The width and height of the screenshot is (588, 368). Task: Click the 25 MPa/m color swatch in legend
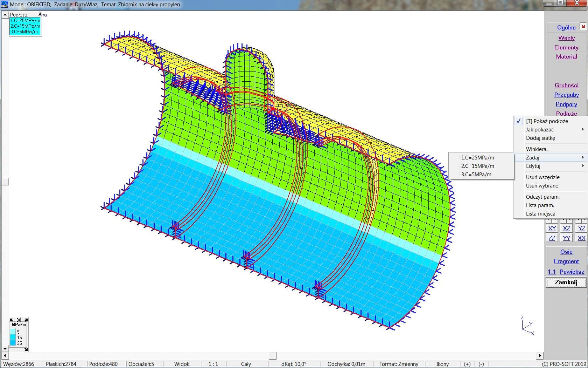click(13, 343)
